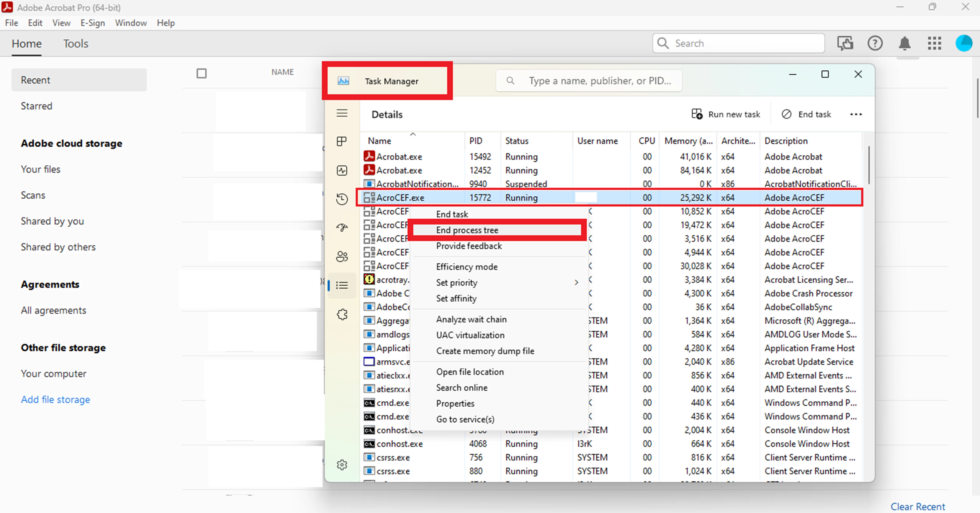The width and height of the screenshot is (980, 513).
Task: Tick the select-all checkbox beside NAME
Action: coord(202,73)
